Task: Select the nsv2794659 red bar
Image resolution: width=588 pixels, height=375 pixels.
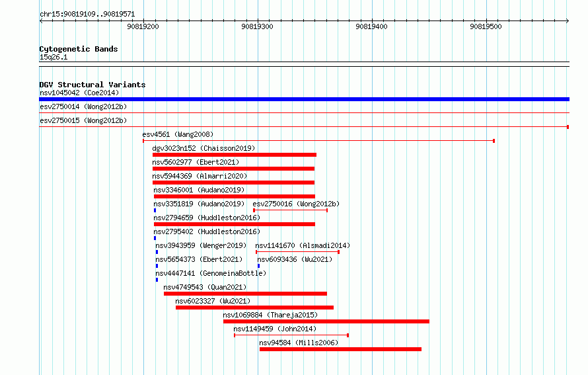Action: click(x=235, y=224)
